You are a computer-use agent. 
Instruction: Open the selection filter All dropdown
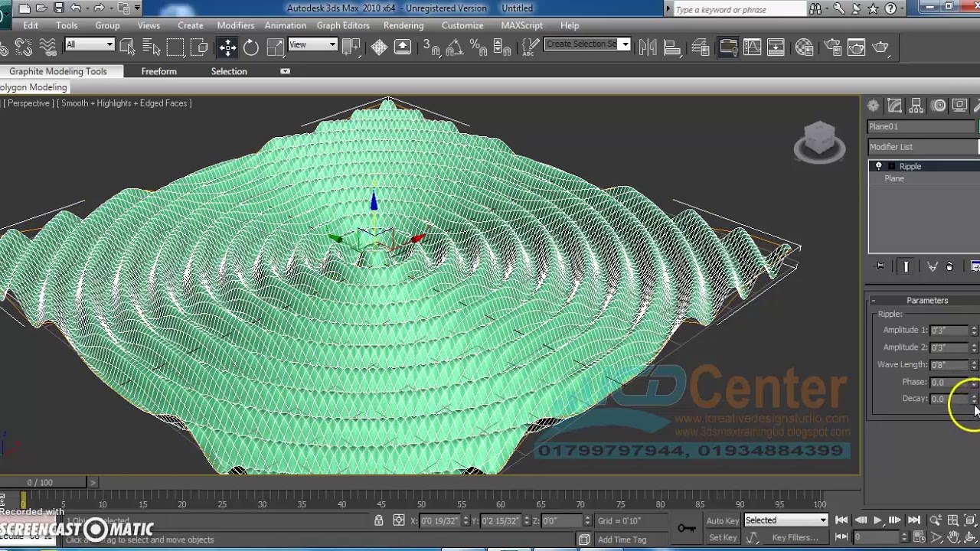pyautogui.click(x=90, y=44)
